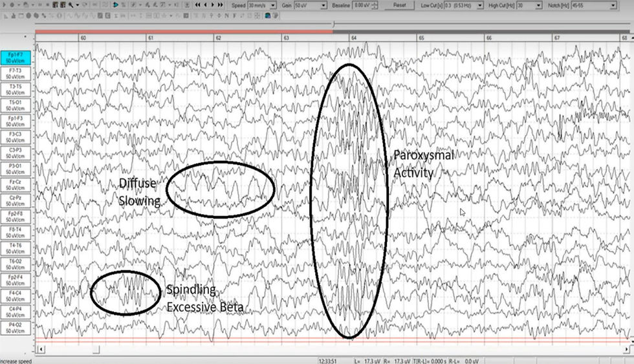Viewport: 634px width, 364px height.
Task: Select the Fp2-F4 channel label
Action: tap(16, 280)
